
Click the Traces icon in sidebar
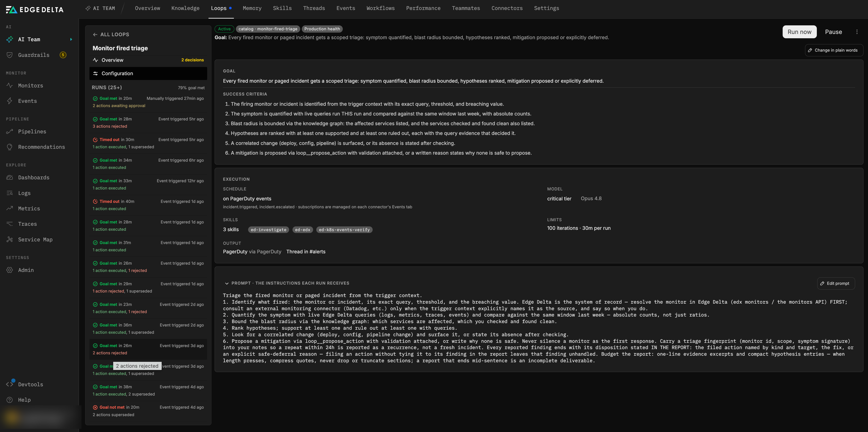(10, 224)
